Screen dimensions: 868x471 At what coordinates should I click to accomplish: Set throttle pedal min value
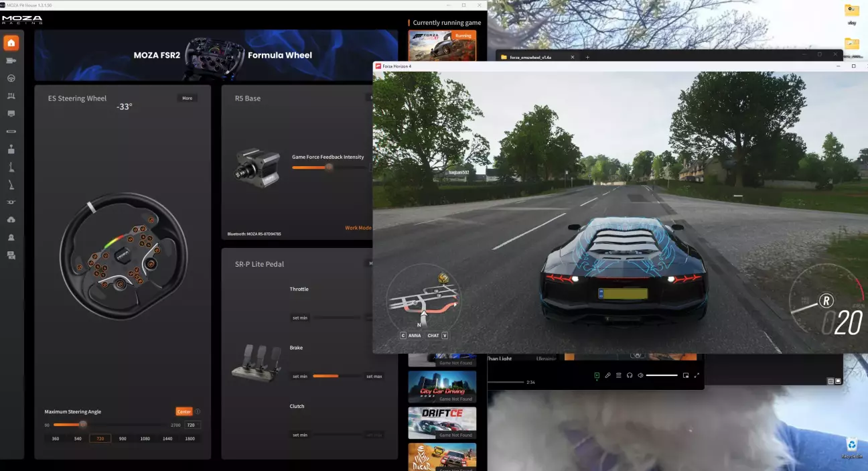click(299, 318)
